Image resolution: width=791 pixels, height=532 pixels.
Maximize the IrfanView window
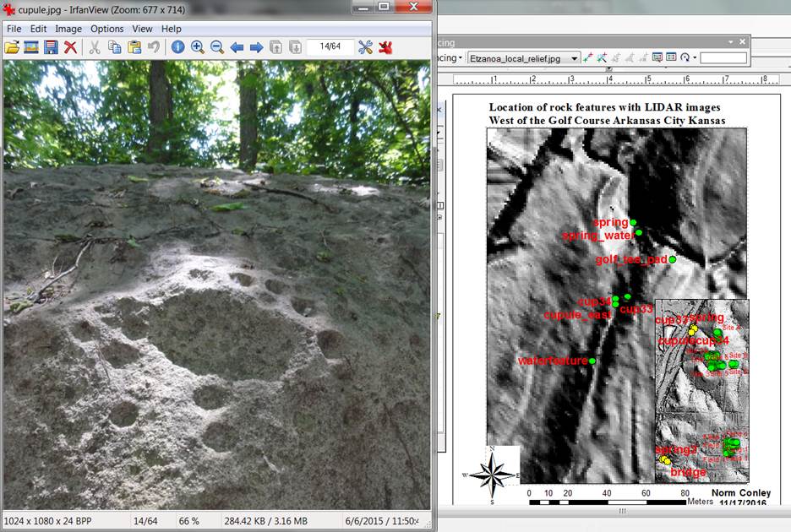point(385,7)
